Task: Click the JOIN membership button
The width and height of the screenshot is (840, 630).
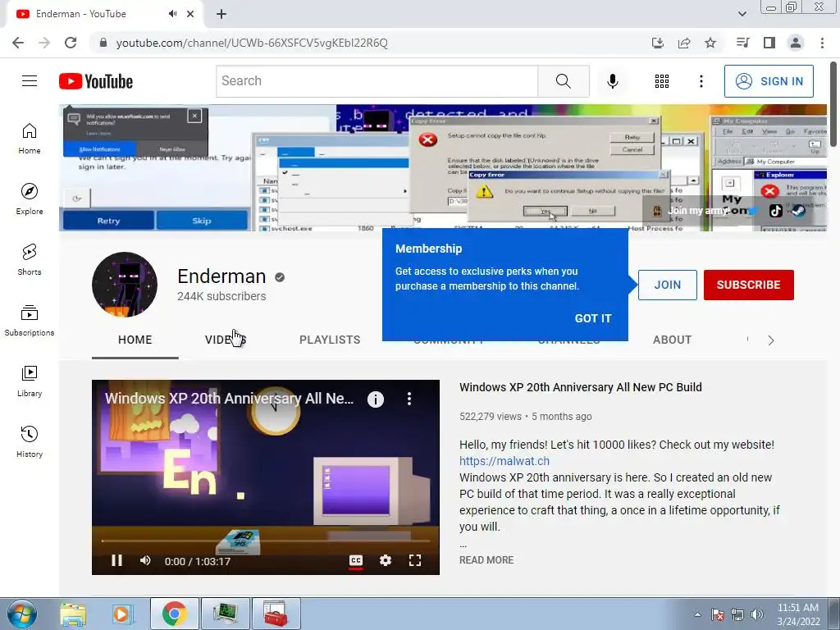Action: click(668, 285)
